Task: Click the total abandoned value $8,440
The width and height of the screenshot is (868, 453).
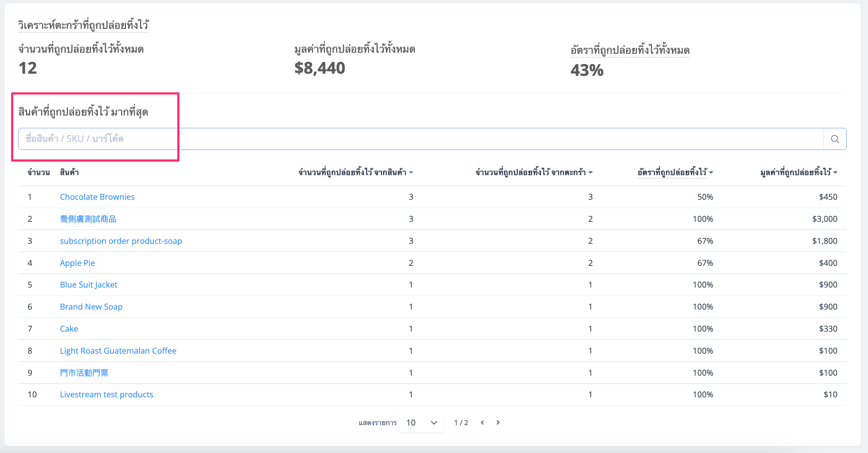Action: 320,68
